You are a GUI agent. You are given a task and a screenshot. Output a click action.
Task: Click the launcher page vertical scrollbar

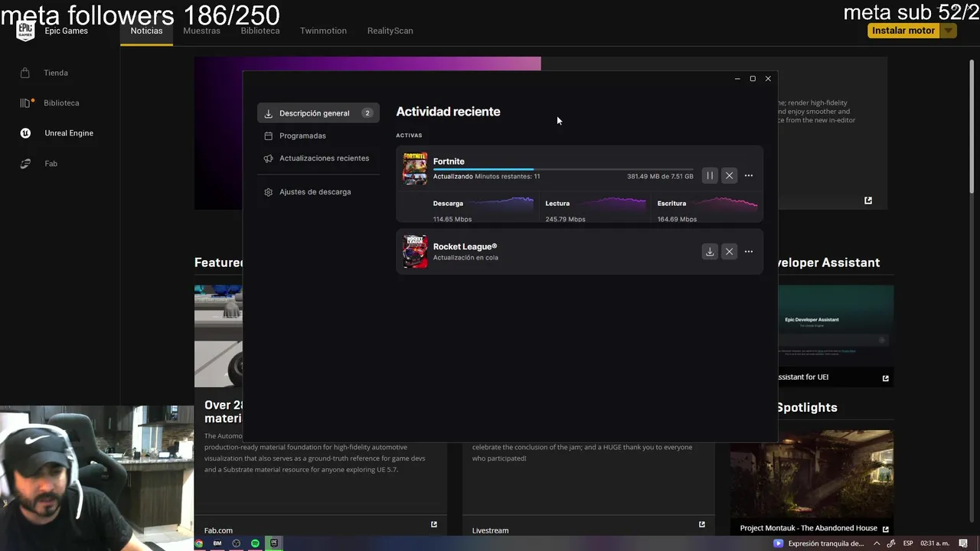tap(972, 126)
